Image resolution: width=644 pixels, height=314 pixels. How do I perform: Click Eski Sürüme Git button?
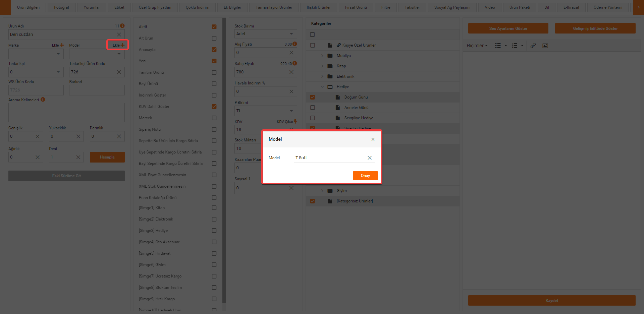pos(66,176)
